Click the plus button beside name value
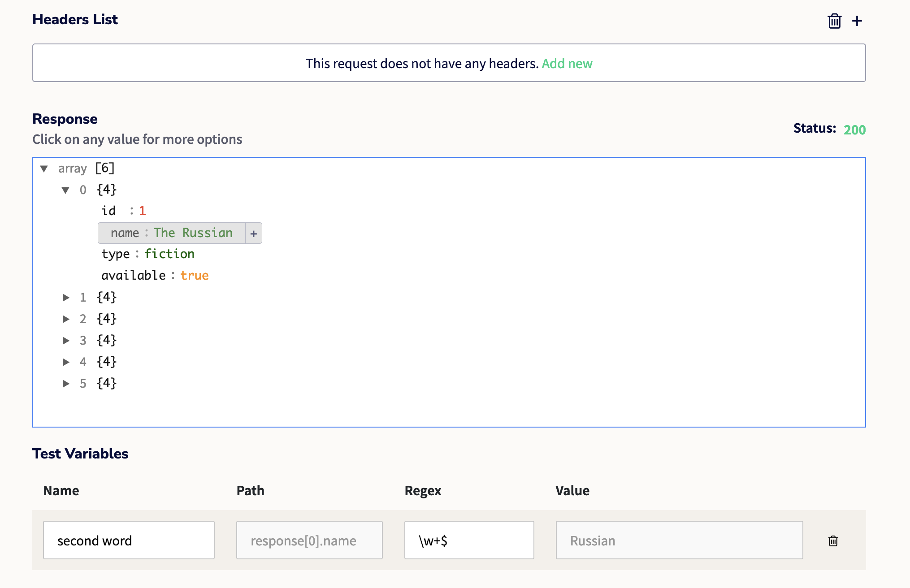The image size is (910, 588). (x=253, y=233)
